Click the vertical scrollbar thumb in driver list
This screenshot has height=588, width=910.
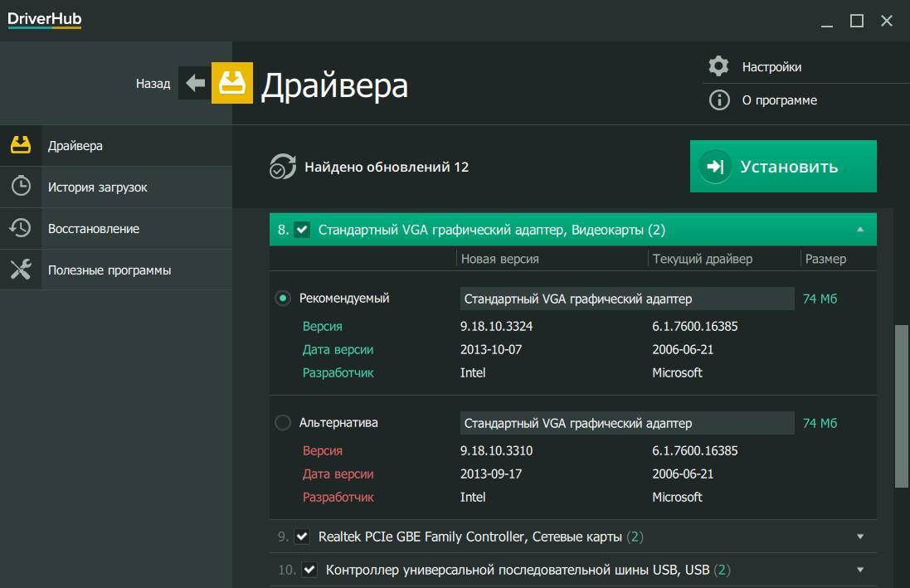pyautogui.click(x=901, y=406)
